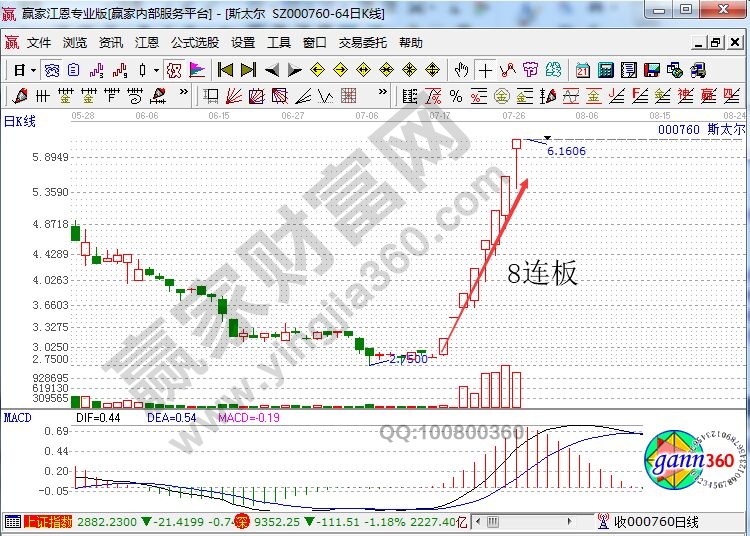Click the pink flag icon
This screenshot has width=750, height=536.
(x=196, y=70)
